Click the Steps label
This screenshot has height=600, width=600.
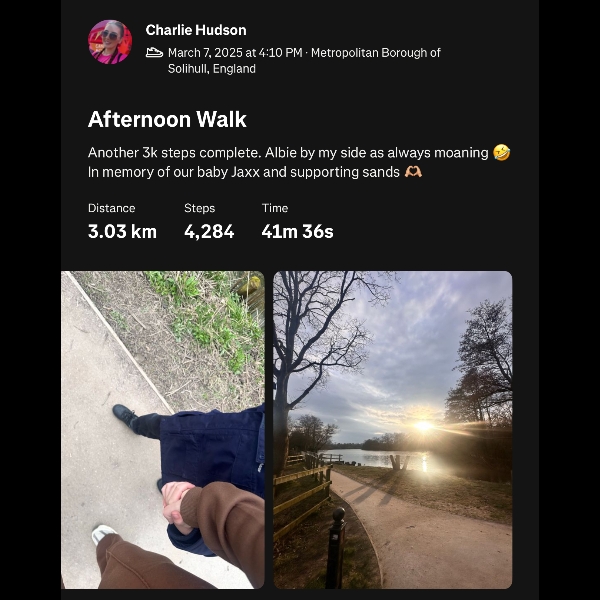point(199,208)
